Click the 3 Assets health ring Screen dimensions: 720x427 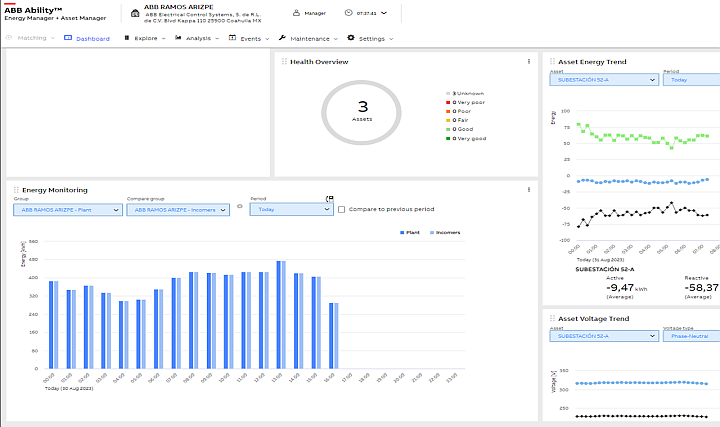coord(362,110)
